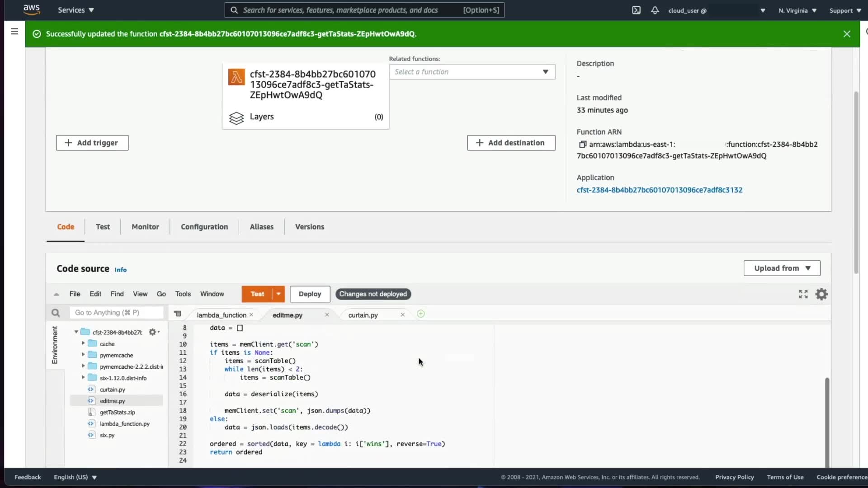868x488 pixels.
Task: Add new editor tab with plus icon
Action: click(x=420, y=314)
